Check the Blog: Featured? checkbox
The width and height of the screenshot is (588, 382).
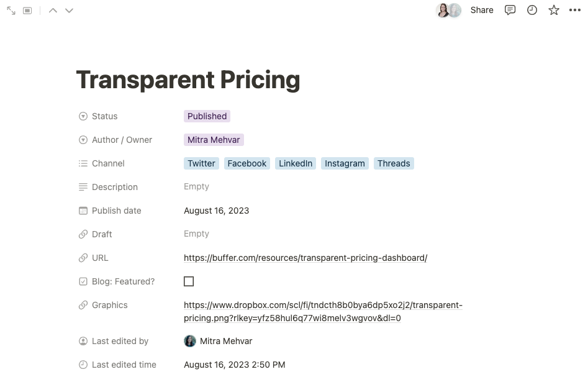pos(189,281)
